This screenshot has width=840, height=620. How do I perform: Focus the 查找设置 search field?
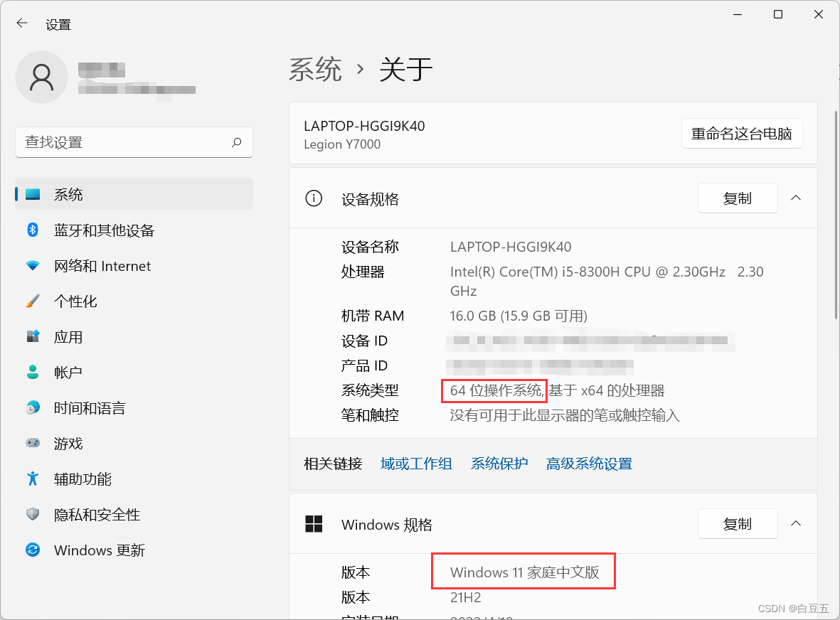[134, 142]
